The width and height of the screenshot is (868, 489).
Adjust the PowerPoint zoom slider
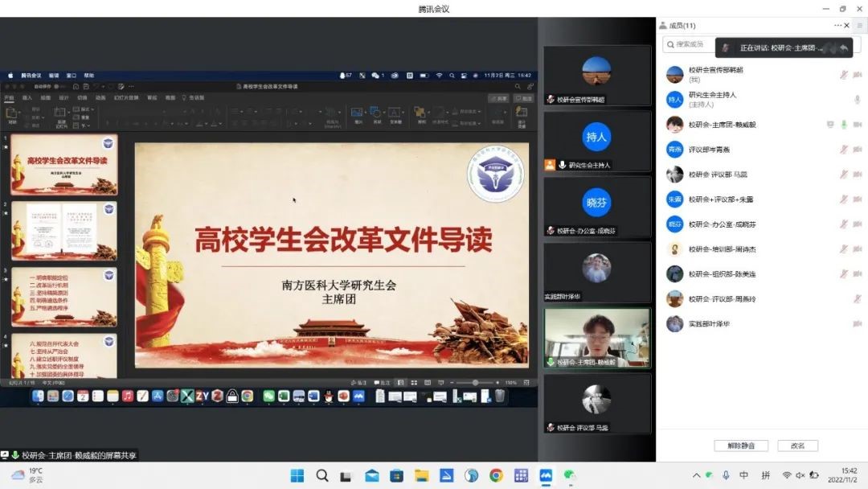pos(475,383)
